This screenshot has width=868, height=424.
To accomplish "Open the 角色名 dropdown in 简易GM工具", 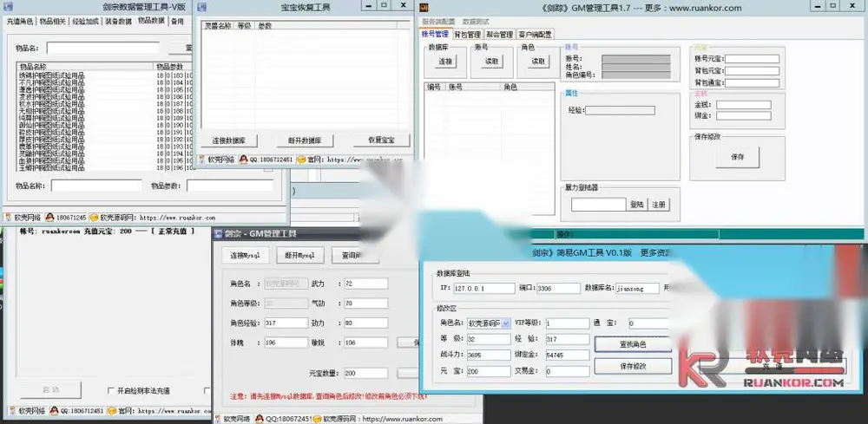I will pos(505,323).
